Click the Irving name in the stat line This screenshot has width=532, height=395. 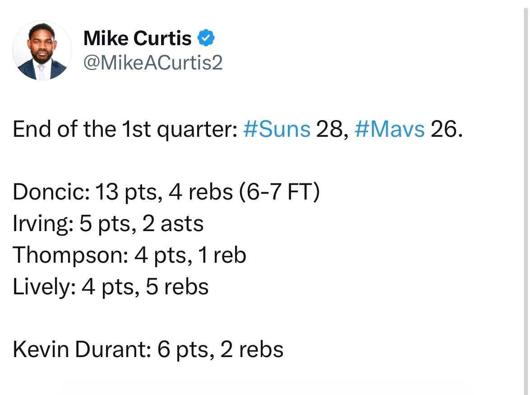point(43,224)
